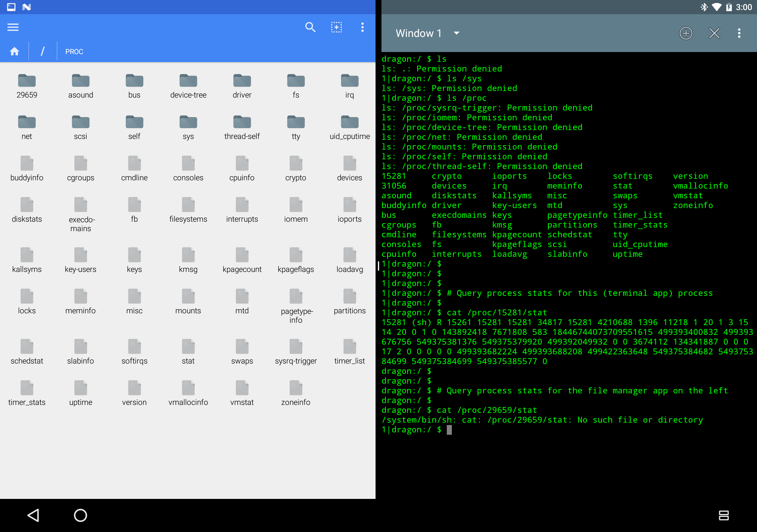Open the cpuinfo file

242,168
